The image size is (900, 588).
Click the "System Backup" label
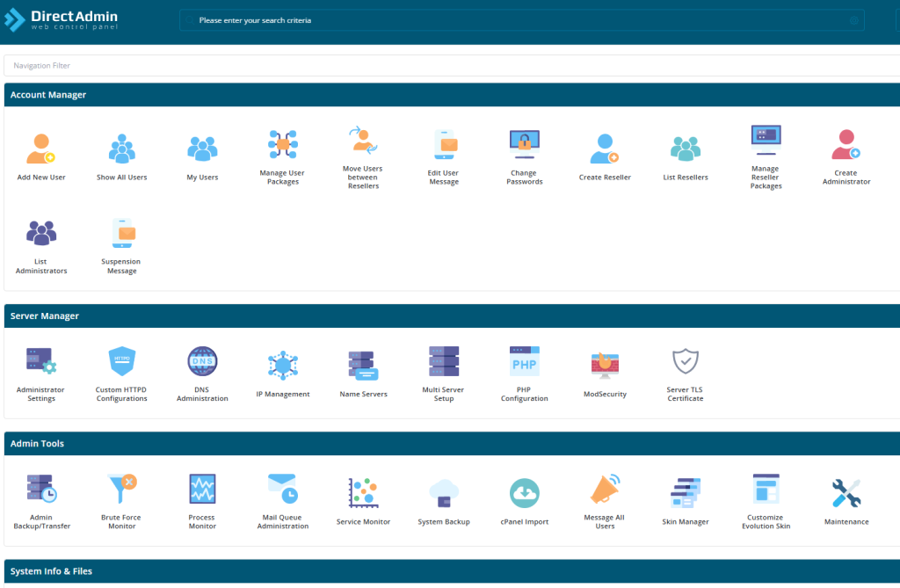(444, 522)
